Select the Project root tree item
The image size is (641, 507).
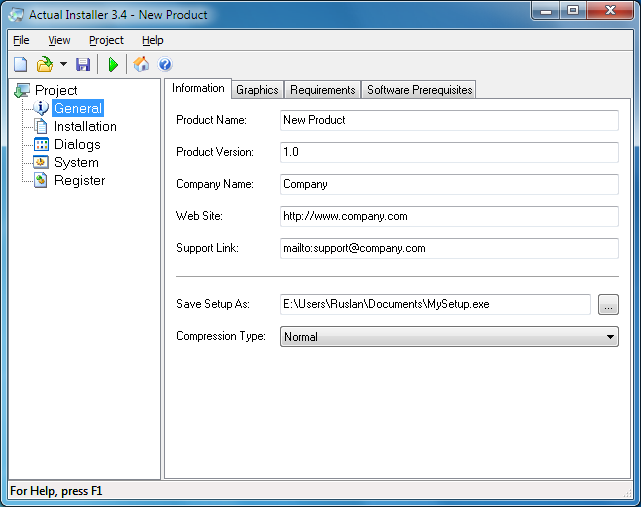coord(56,90)
